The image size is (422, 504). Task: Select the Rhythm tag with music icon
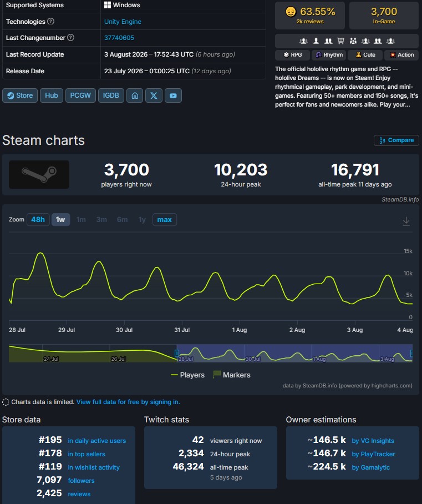pos(329,55)
